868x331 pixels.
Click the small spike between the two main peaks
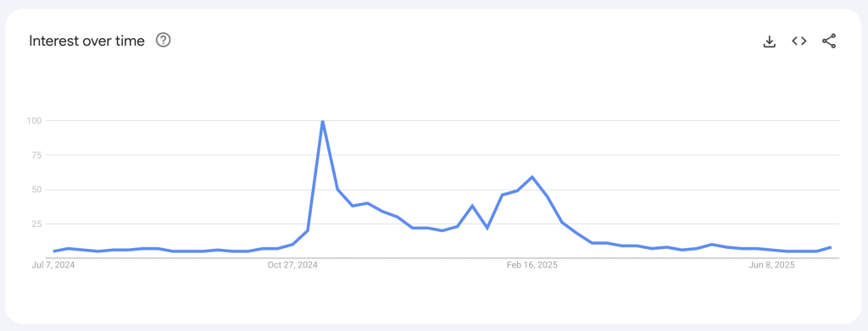pos(472,206)
